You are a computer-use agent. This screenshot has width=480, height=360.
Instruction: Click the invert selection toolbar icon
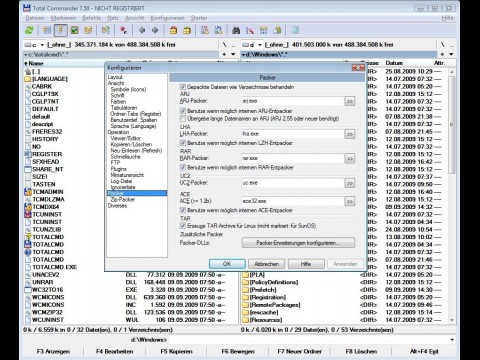[x=106, y=30]
